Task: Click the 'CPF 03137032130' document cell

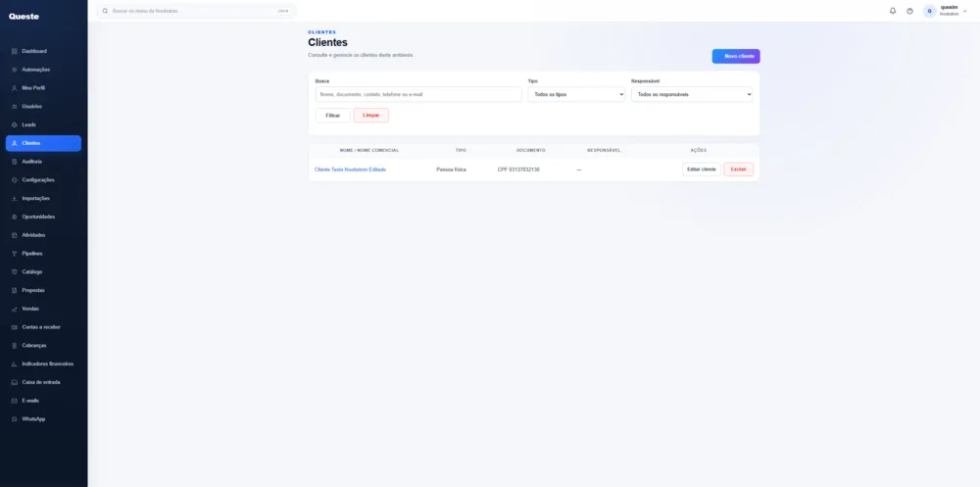Action: (518, 170)
